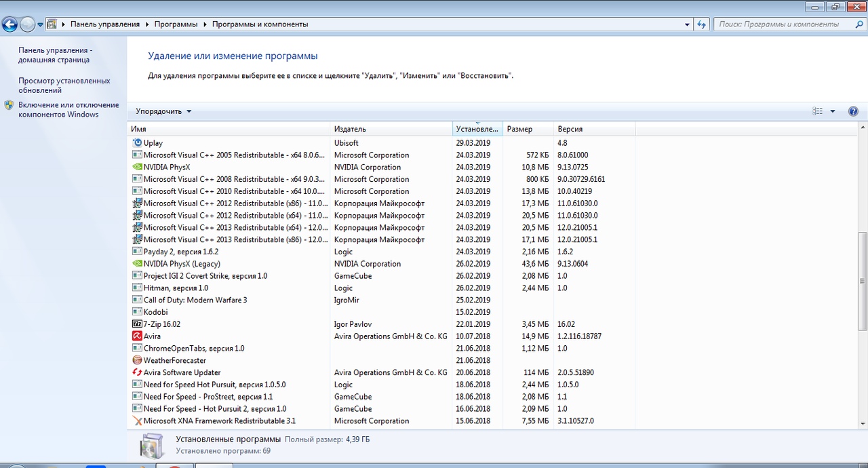Click the Visual C++ 2005 Redistributable icon

(137, 155)
